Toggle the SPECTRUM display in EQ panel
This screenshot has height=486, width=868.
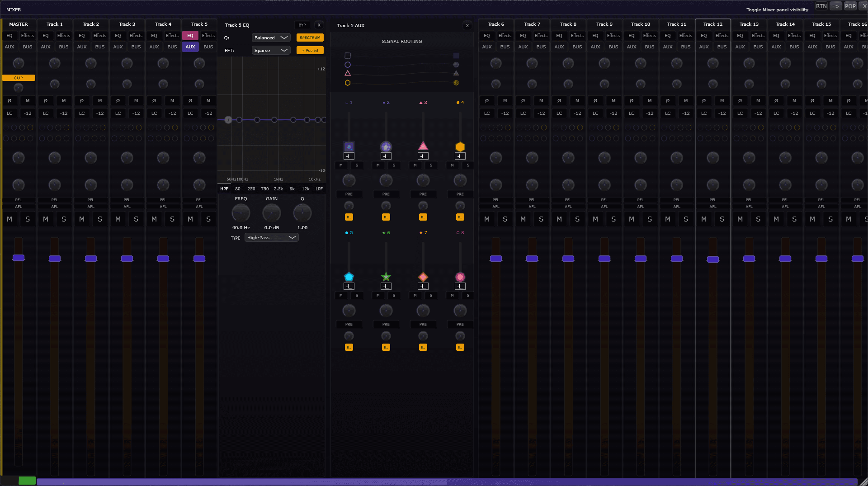310,38
